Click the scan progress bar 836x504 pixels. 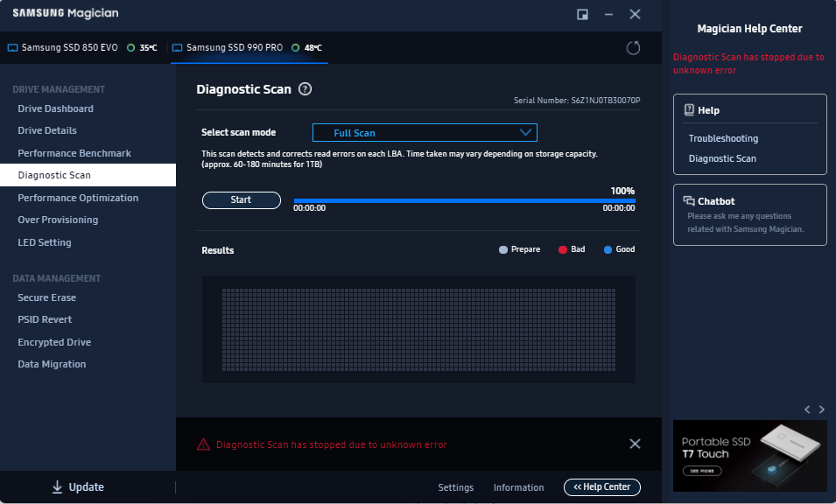[464, 201]
